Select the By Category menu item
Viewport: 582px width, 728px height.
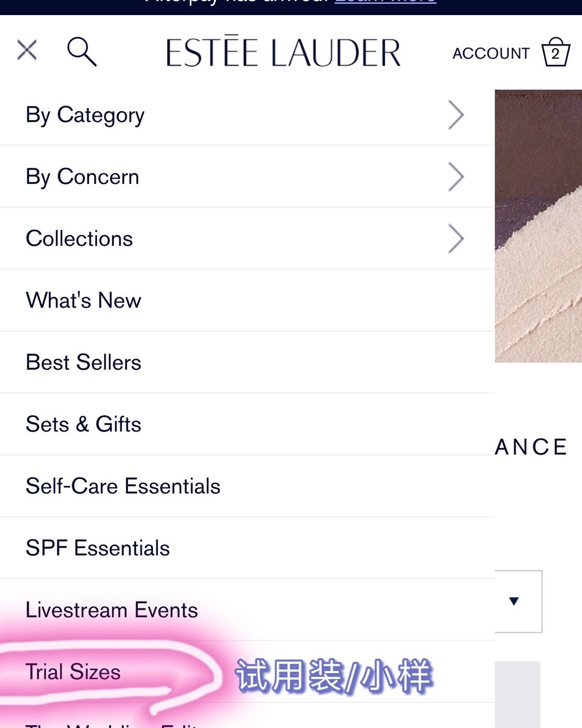click(x=85, y=115)
